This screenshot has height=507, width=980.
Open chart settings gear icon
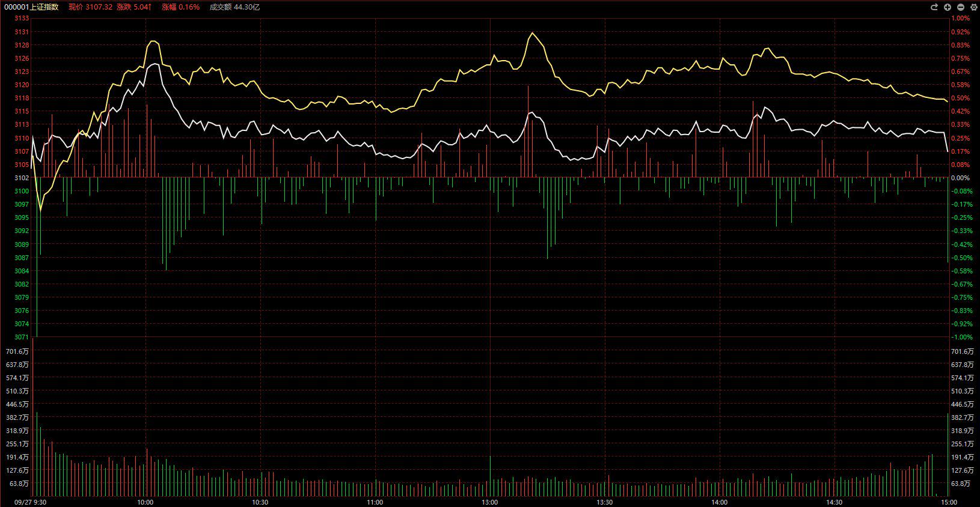point(973,7)
